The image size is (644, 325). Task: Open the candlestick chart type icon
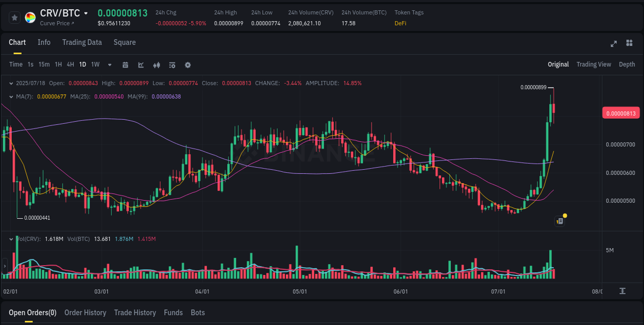[x=156, y=65]
